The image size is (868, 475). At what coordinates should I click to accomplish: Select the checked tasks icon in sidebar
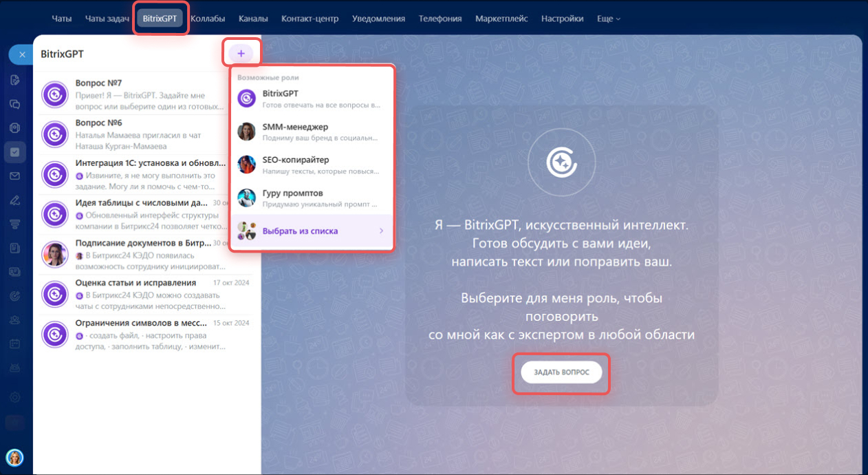15,151
